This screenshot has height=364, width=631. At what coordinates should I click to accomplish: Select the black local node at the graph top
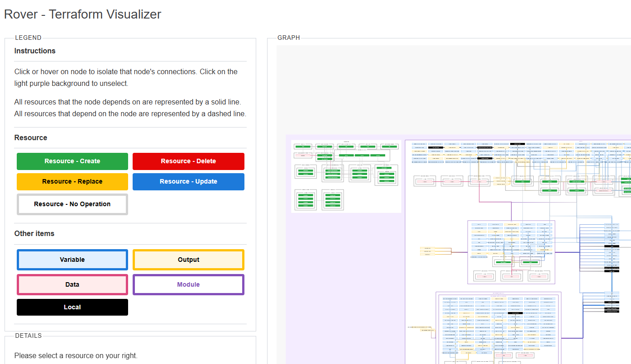point(517,144)
